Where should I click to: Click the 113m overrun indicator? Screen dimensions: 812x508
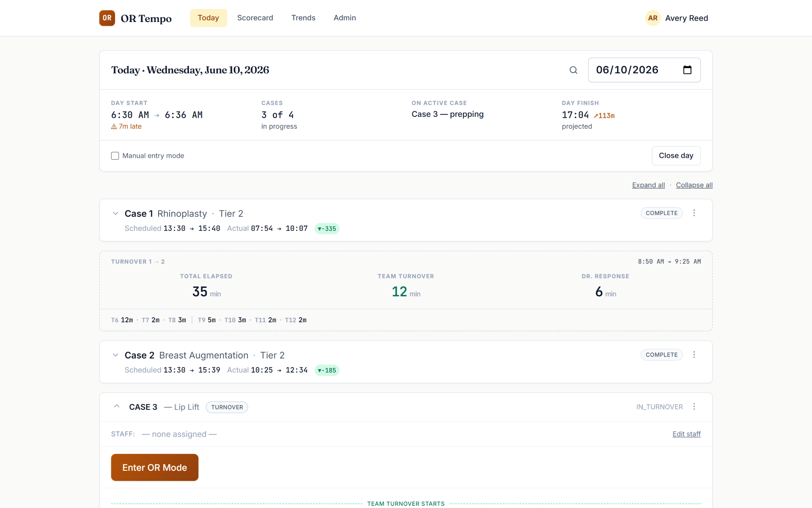pyautogui.click(x=604, y=116)
